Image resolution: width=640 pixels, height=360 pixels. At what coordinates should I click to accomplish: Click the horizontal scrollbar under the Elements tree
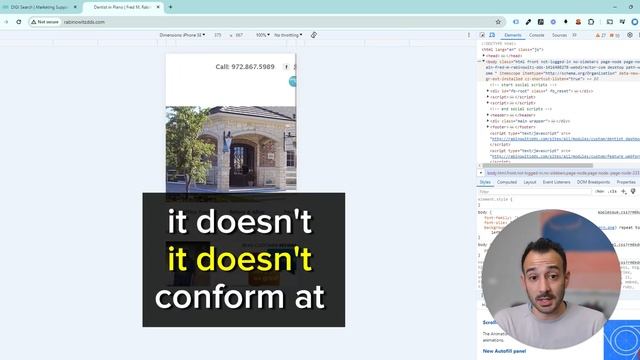pos(538,166)
